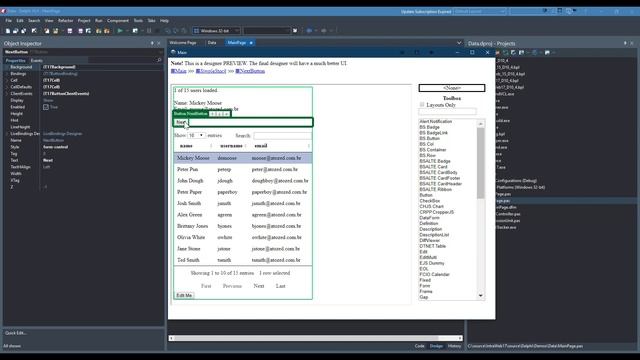Screen dimensions: 640x360
Task: Open the dropdown arrow next to Run
Action: coord(127,31)
